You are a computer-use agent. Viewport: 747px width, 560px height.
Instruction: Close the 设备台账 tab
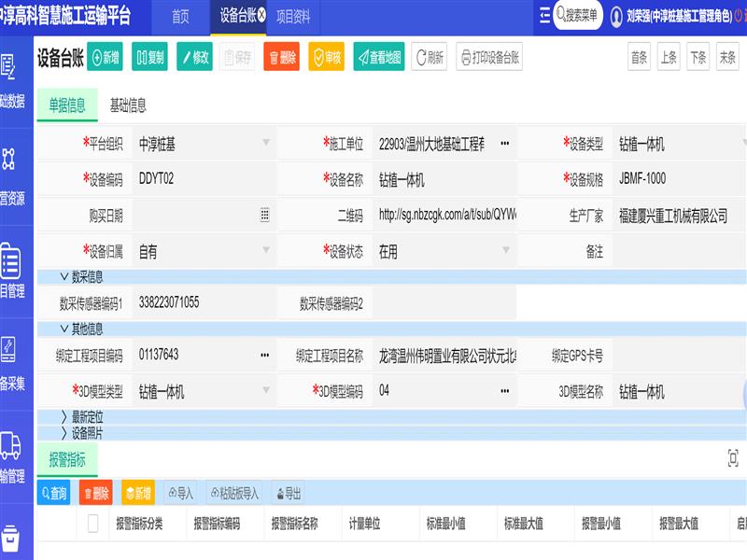[261, 16]
